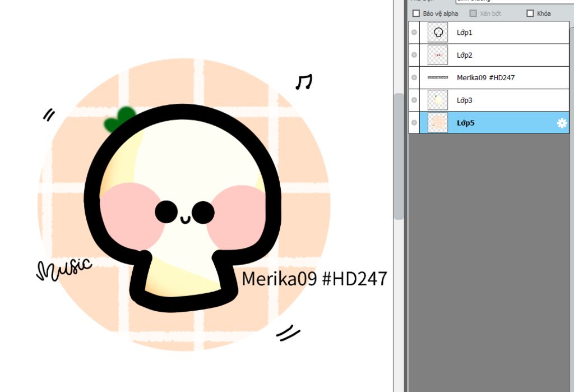The width and height of the screenshot is (574, 392).
Task: Click the mushroom character's left eye on canvas
Action: pos(166,212)
